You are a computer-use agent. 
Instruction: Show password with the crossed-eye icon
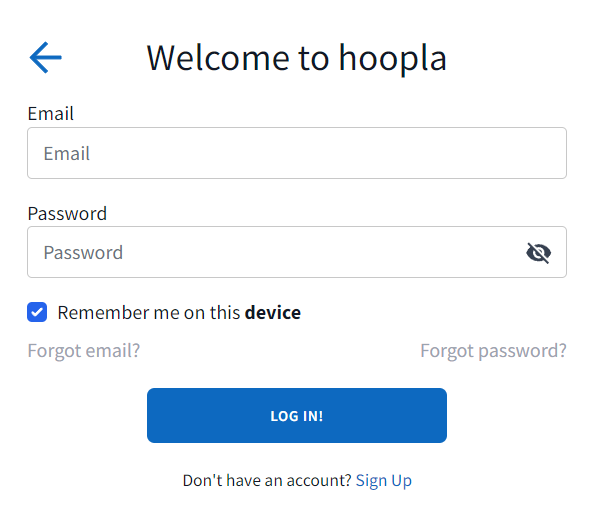click(x=538, y=253)
